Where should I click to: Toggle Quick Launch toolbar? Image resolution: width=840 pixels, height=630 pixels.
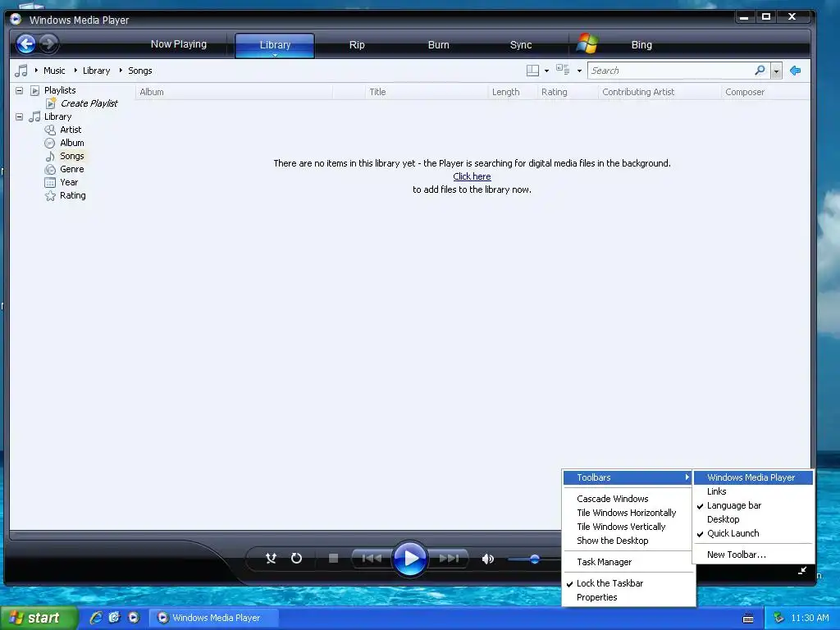753,533
